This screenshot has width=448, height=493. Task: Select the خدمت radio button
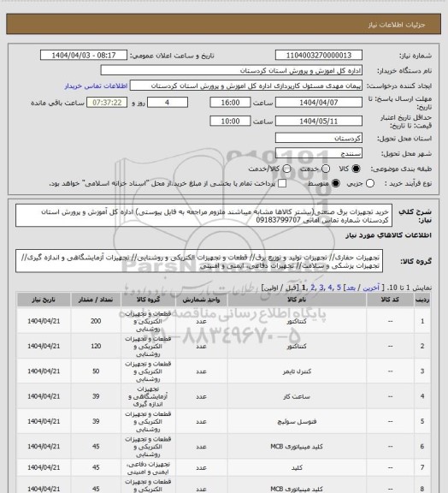point(326,169)
